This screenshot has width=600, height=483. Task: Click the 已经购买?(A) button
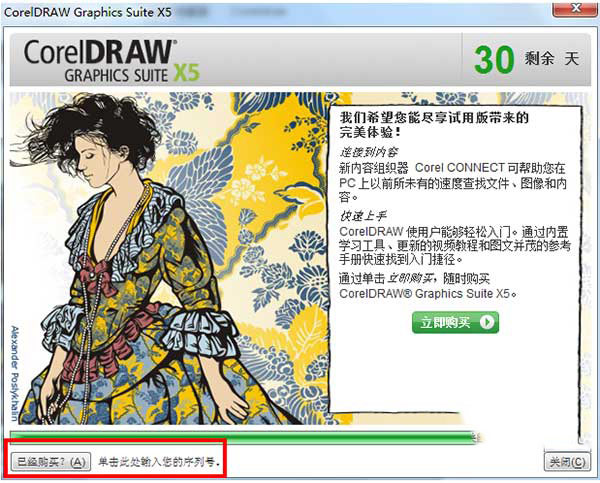(51, 462)
